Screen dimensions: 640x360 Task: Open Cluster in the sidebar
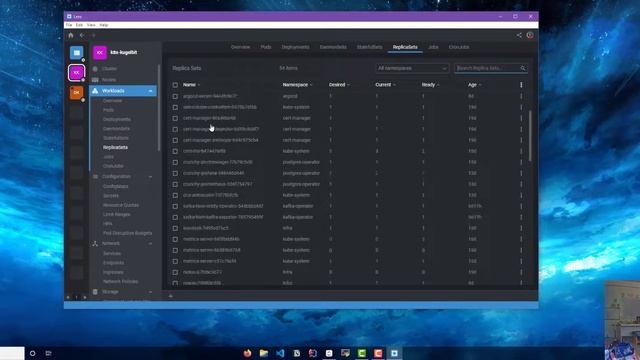(x=109, y=69)
